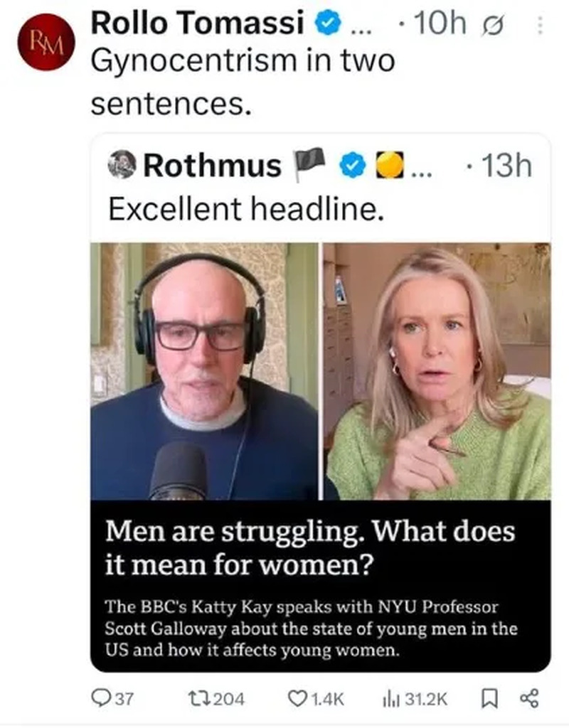
Task: Click the "Men are struggling" headline card
Action: (320, 586)
